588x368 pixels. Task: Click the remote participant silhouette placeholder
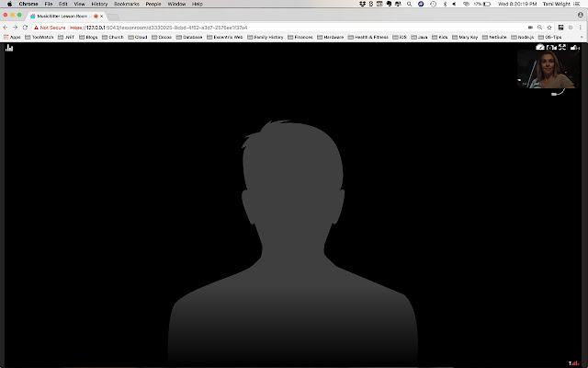pyautogui.click(x=293, y=242)
